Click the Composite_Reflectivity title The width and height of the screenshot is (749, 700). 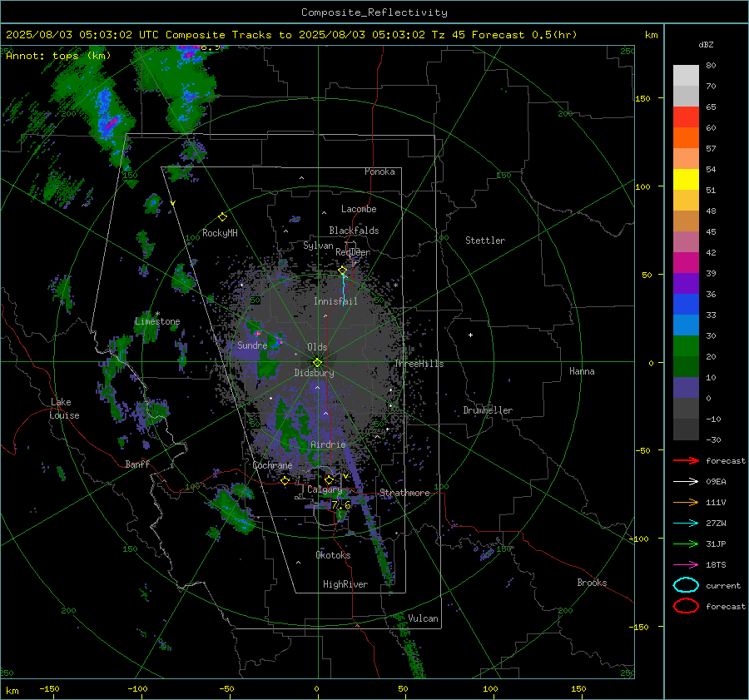pos(374,12)
